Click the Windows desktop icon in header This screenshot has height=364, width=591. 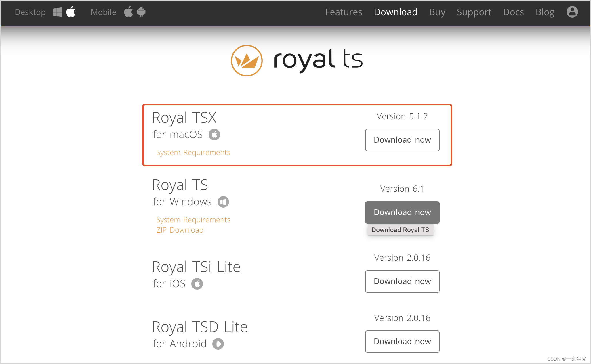click(x=58, y=12)
